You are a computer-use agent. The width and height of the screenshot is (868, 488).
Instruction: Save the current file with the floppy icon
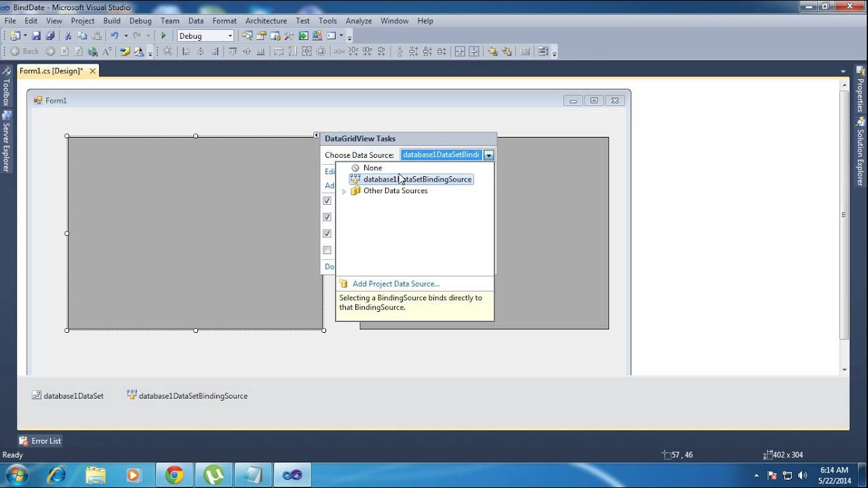[36, 36]
